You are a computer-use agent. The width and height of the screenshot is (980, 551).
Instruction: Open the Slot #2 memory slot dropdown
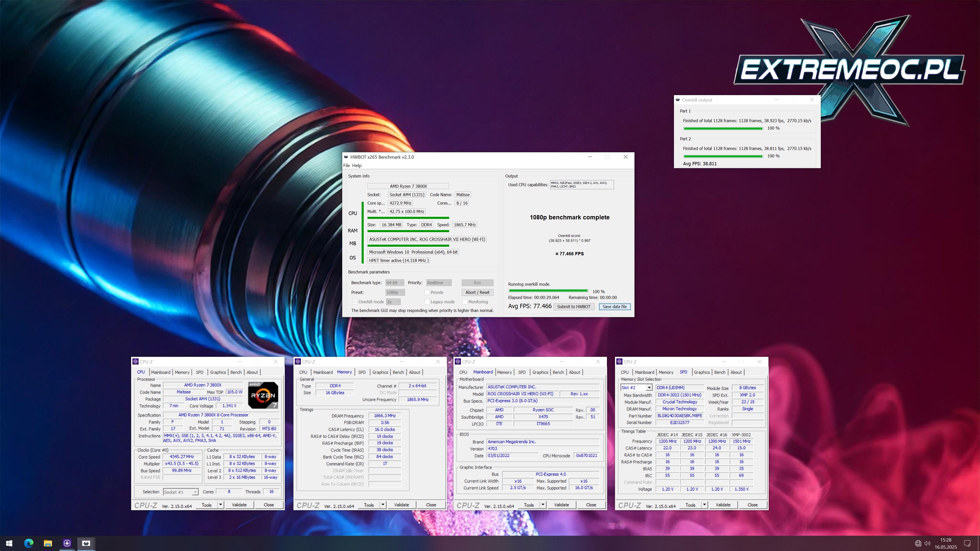point(636,387)
